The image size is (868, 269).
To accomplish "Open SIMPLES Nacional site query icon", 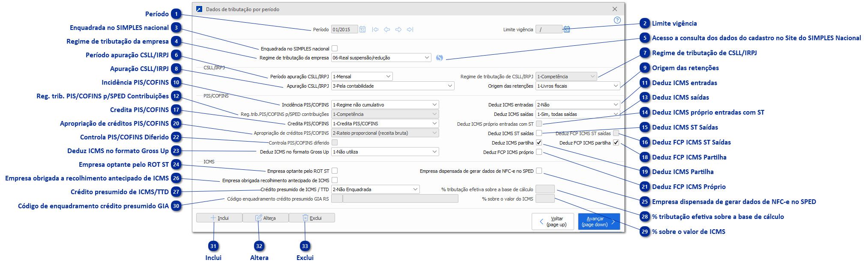I will coord(440,58).
